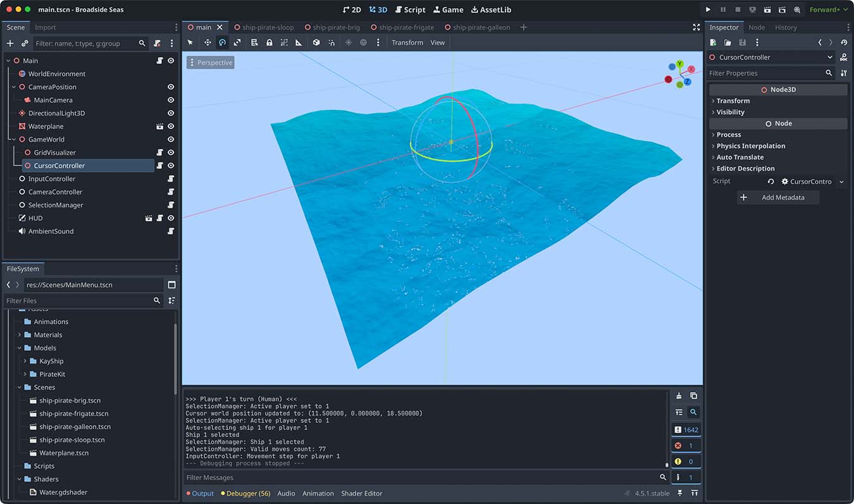Attach script icon in Scene dock

157,44
